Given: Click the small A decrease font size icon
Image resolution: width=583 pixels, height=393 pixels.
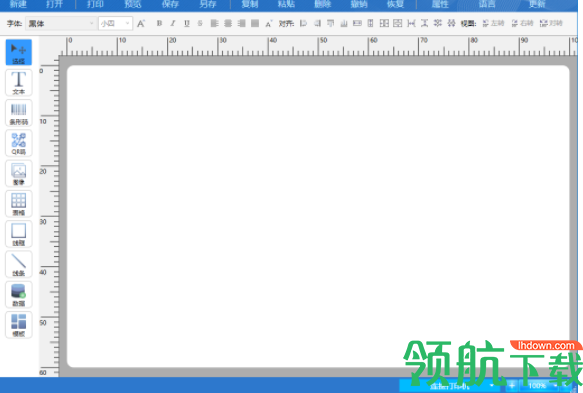Looking at the screenshot, I should click(269, 23).
